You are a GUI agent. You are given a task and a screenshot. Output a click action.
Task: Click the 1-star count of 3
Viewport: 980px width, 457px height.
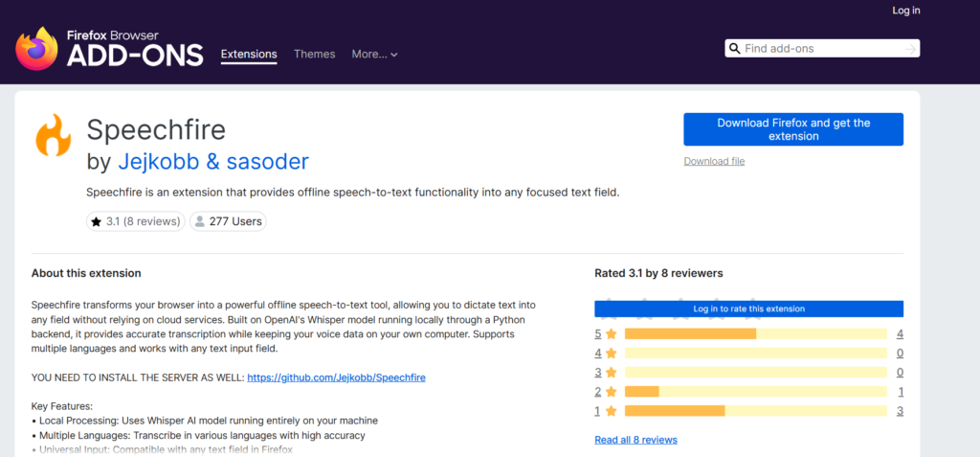point(900,411)
